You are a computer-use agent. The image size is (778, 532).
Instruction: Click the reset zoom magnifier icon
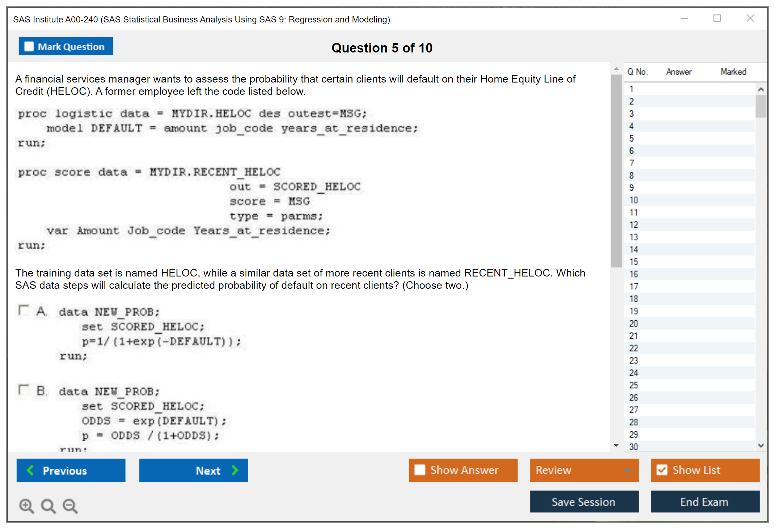[48, 506]
